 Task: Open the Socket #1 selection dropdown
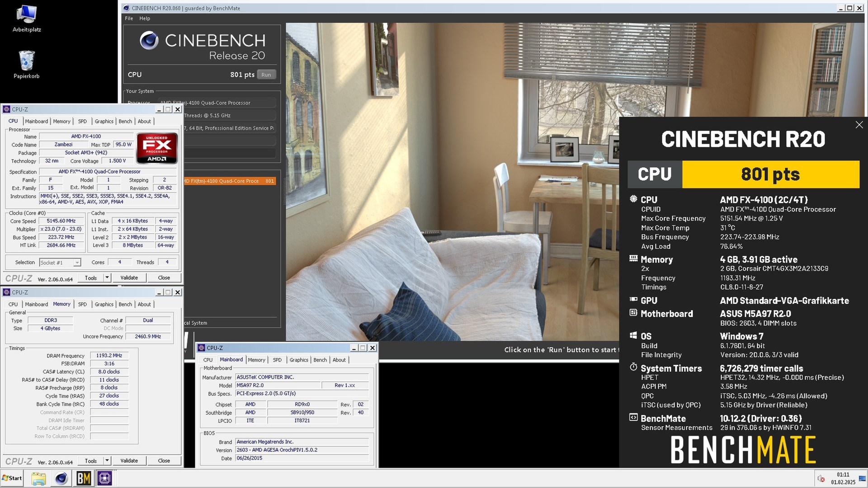tap(60, 263)
